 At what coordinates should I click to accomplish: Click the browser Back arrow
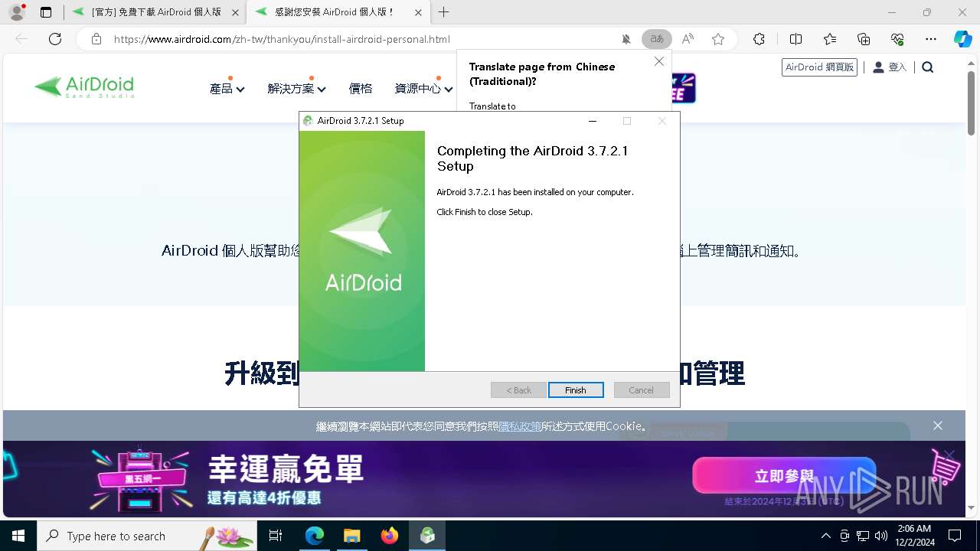(x=21, y=39)
